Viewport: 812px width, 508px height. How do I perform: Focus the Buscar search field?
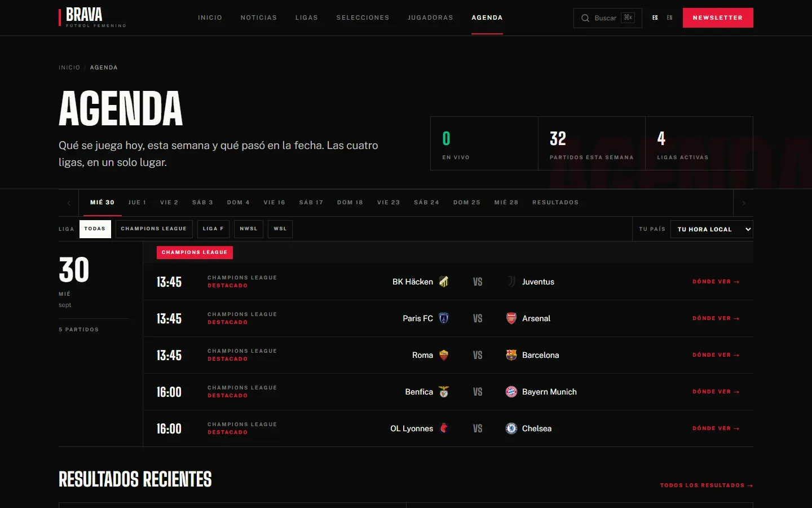point(608,18)
